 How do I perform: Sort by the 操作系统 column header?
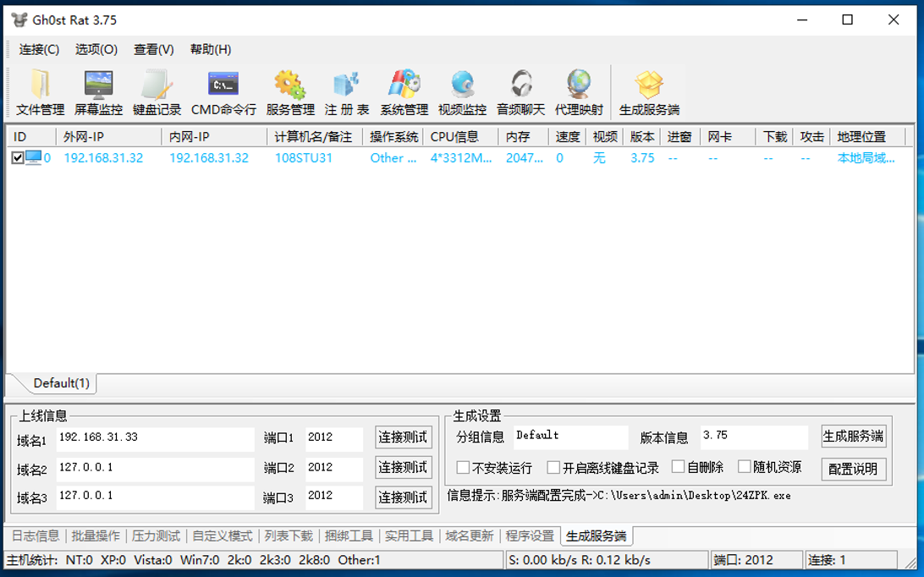(393, 137)
